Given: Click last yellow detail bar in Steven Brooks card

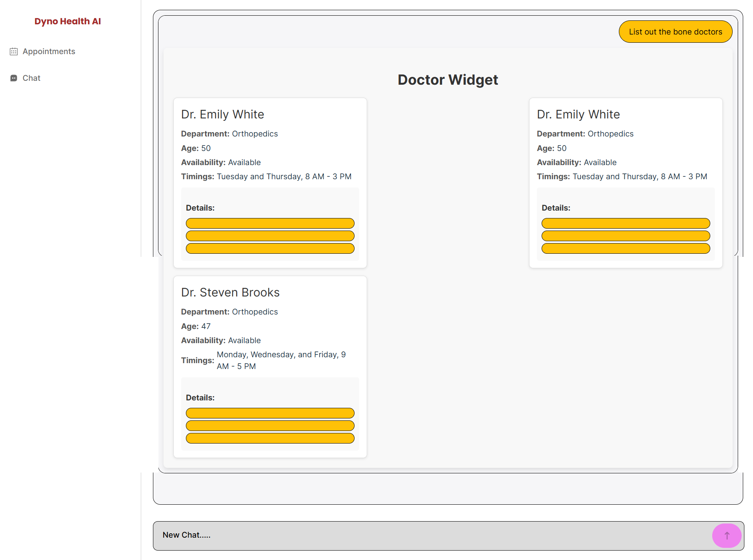Looking at the screenshot, I should tap(270, 438).
